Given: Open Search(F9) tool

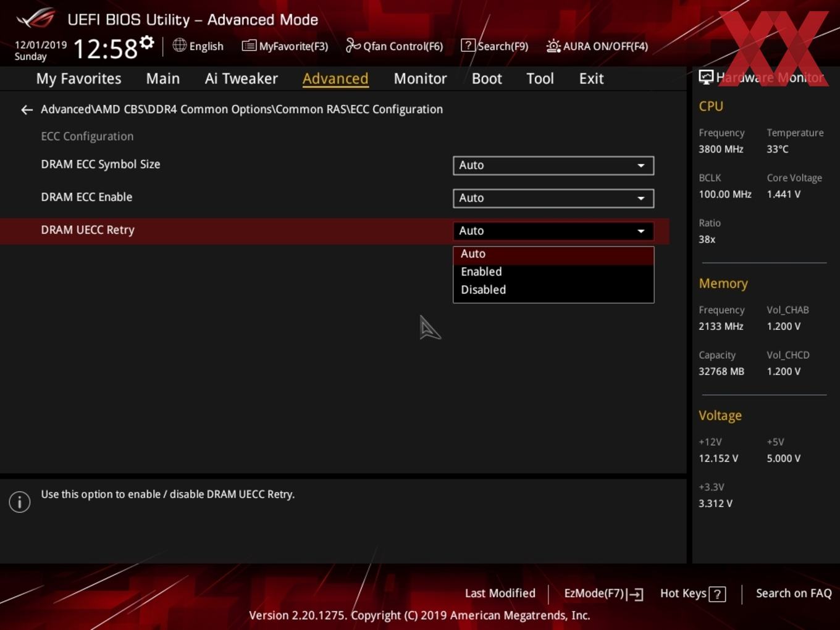Looking at the screenshot, I should (495, 46).
